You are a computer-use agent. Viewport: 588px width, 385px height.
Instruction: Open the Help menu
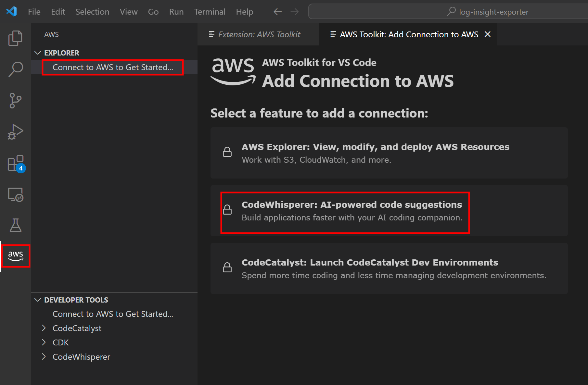tap(245, 12)
